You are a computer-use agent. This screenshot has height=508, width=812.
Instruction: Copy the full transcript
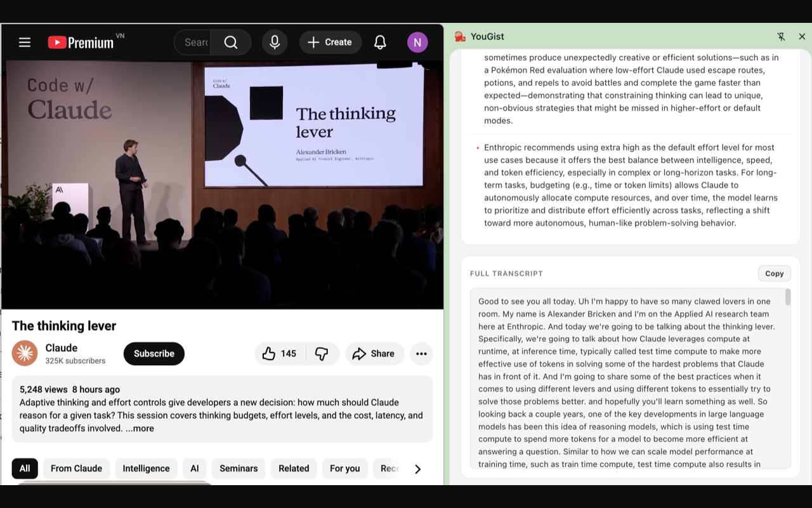(775, 274)
